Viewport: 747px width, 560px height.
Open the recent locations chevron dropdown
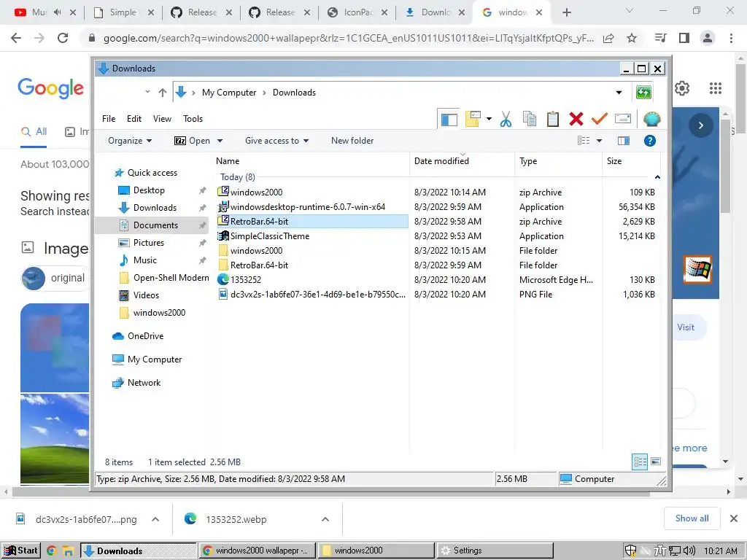(147, 92)
